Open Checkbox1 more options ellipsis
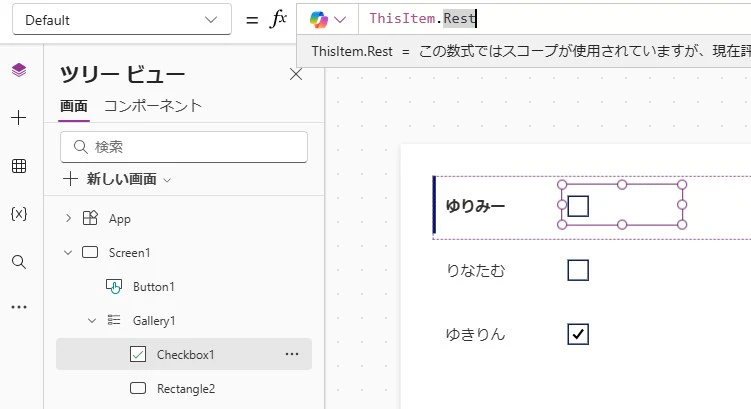751x409 pixels. coord(292,354)
